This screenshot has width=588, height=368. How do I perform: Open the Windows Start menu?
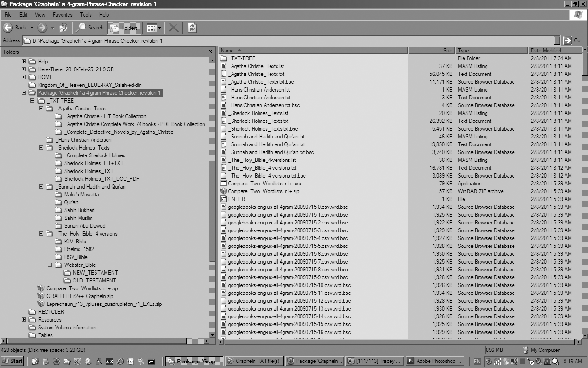[x=13, y=361]
